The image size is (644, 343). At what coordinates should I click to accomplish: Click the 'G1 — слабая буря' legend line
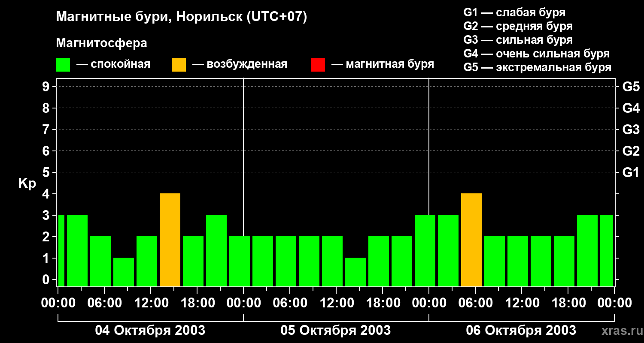click(514, 12)
